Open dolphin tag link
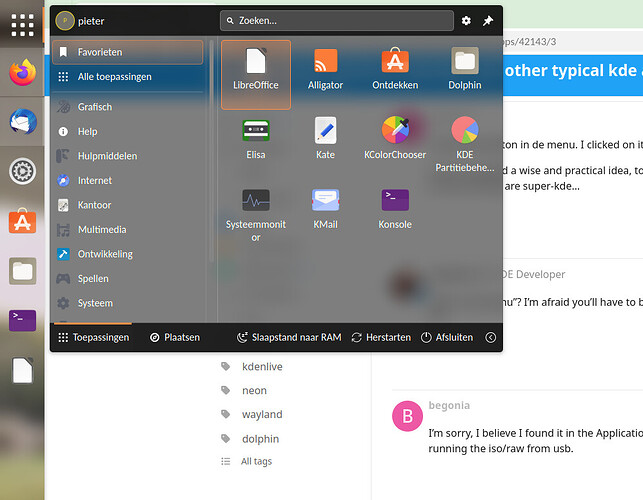The image size is (643, 500). click(260, 439)
